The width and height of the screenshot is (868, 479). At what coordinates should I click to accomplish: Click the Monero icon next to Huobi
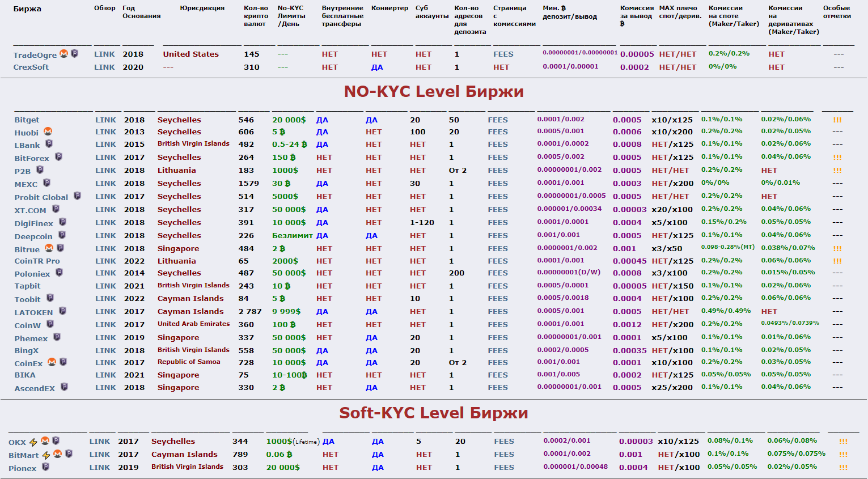pyautogui.click(x=48, y=132)
